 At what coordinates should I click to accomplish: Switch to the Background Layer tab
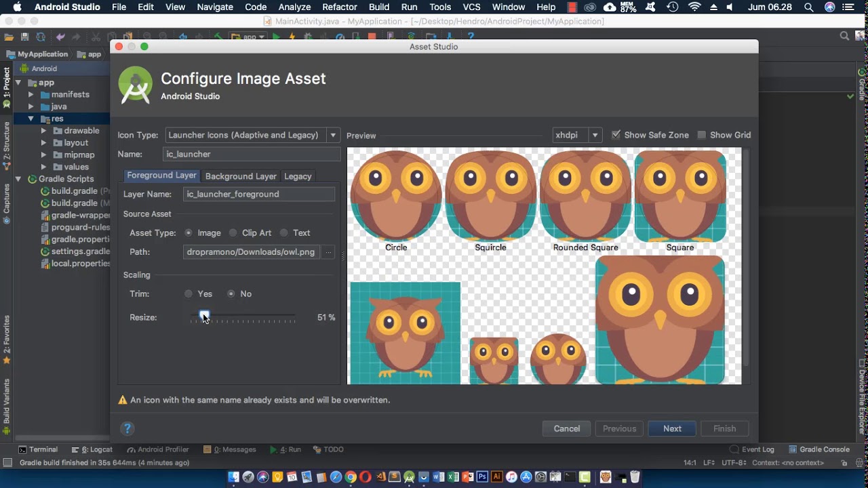point(241,176)
